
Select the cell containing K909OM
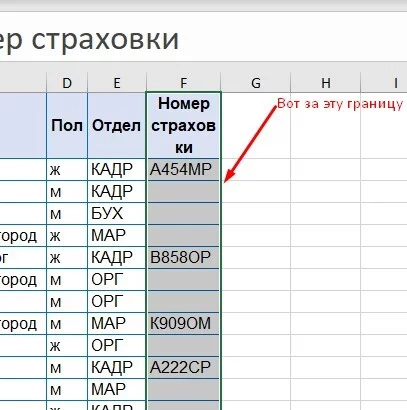pos(184,323)
